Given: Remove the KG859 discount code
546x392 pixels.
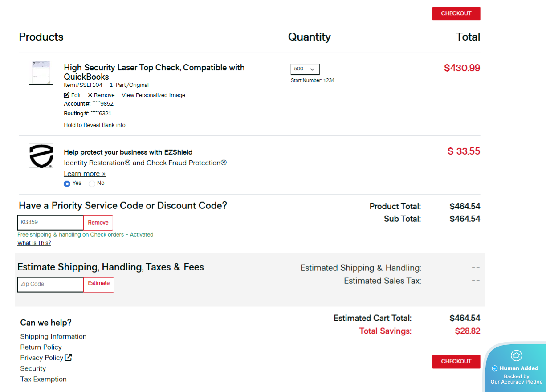Looking at the screenshot, I should pyautogui.click(x=98, y=222).
